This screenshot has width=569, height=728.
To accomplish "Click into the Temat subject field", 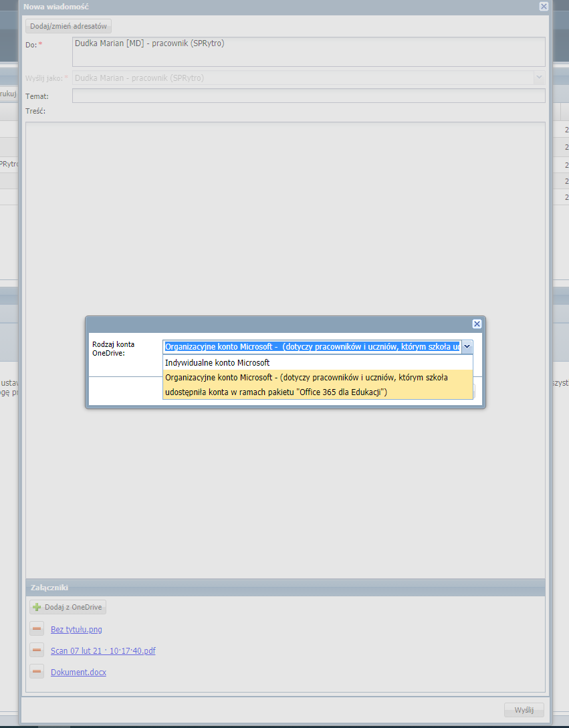I will [x=308, y=96].
